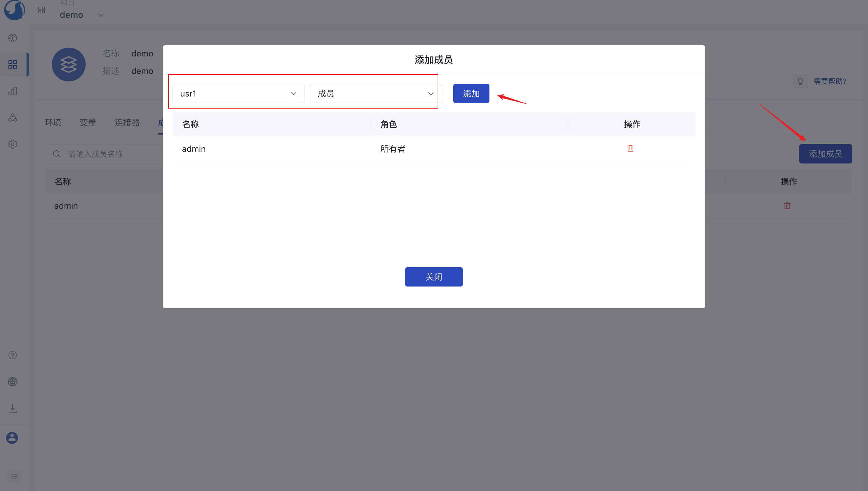Open the settings gear icon in the sidebar
This screenshot has height=491, width=868.
[13, 144]
